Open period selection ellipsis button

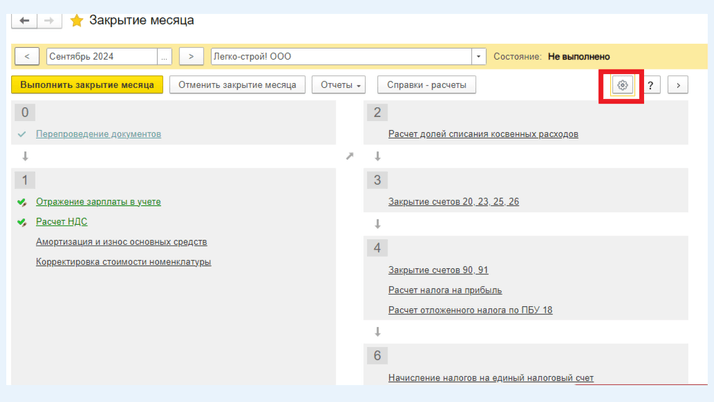pyautogui.click(x=164, y=57)
